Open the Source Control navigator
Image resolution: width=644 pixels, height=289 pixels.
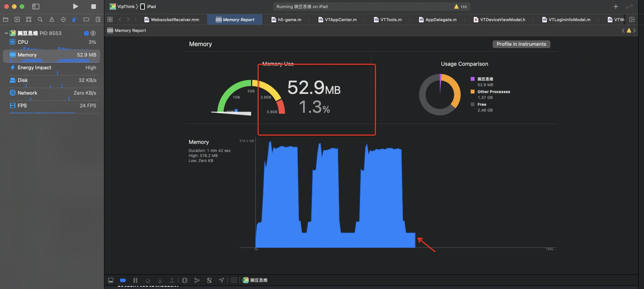(x=17, y=19)
